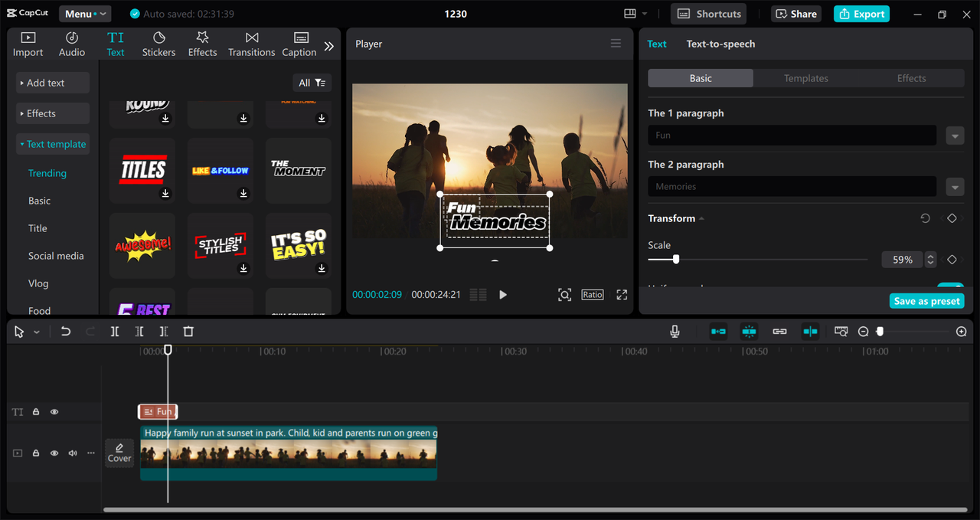980x520 pixels.
Task: Select the Title category
Action: pyautogui.click(x=38, y=228)
